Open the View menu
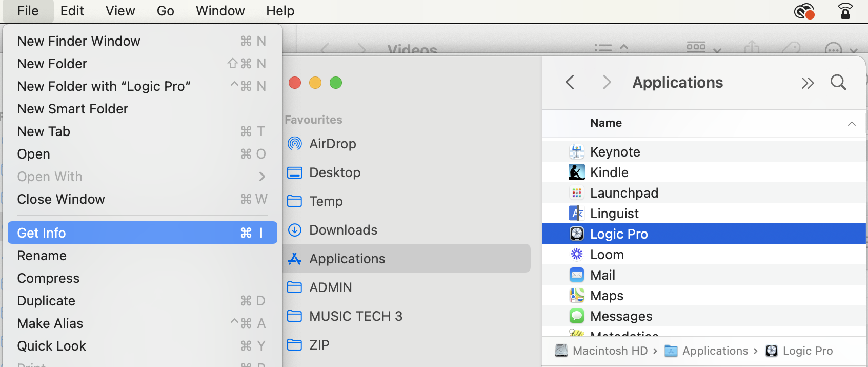Viewport: 868px width, 367px height. pyautogui.click(x=120, y=11)
